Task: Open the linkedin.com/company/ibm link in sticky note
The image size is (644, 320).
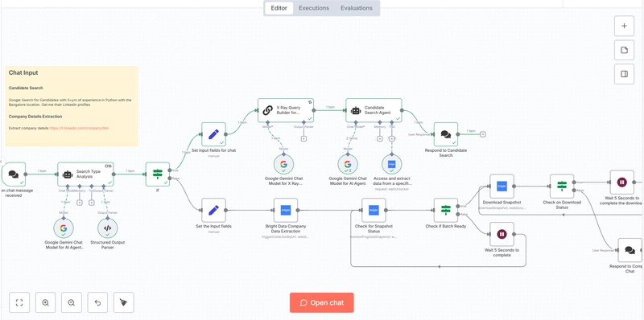Action: click(x=79, y=128)
